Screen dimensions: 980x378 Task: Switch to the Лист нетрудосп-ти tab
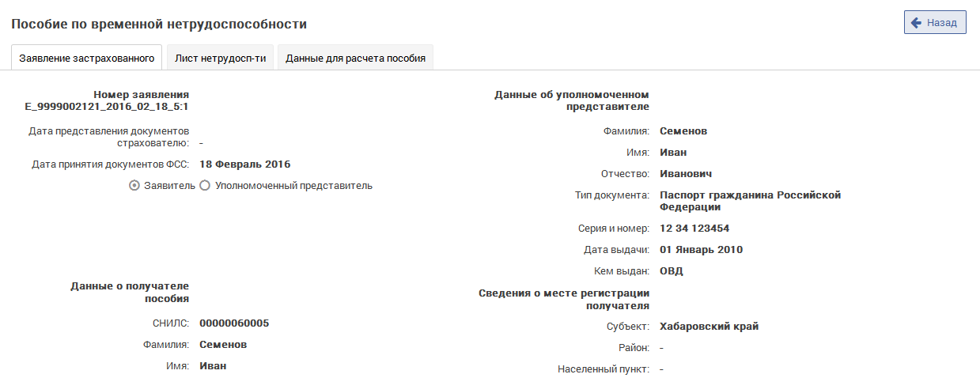click(x=220, y=58)
